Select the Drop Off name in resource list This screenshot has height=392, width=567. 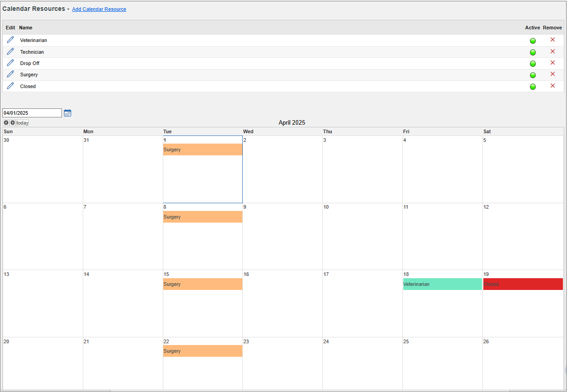point(30,63)
